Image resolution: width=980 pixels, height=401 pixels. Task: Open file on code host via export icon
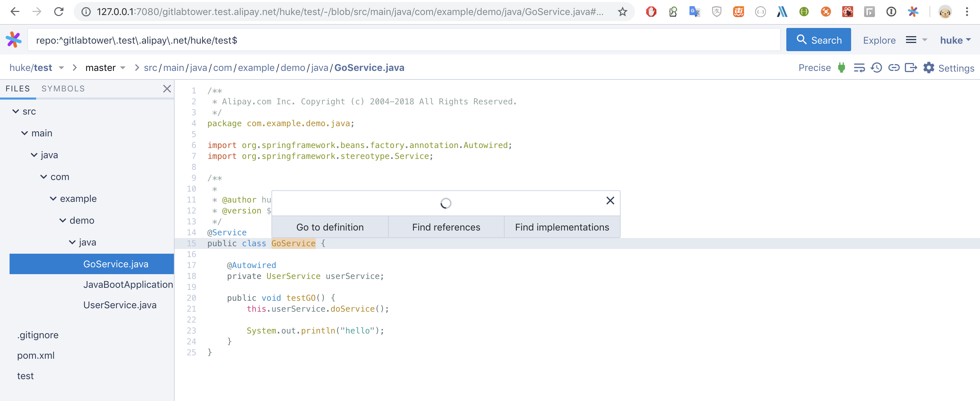[x=911, y=68]
